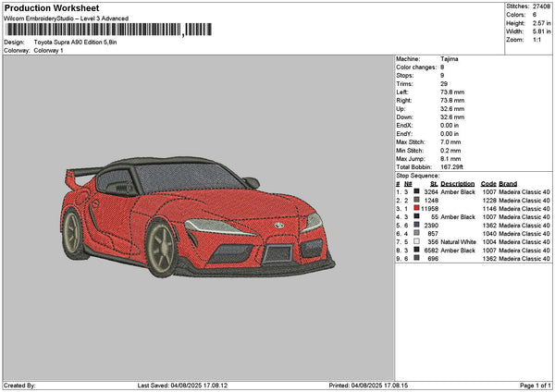Screen dimensions: 555x392
Task: Click the Description column header
Action: [457, 183]
